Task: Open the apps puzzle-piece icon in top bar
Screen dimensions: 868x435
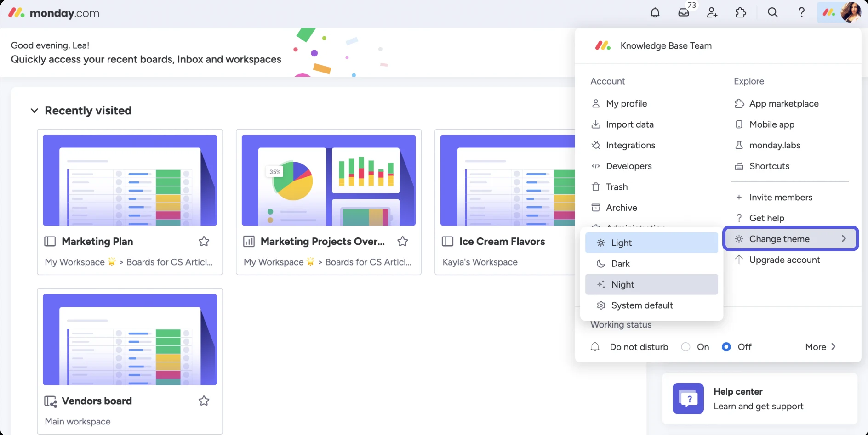Action: click(741, 12)
